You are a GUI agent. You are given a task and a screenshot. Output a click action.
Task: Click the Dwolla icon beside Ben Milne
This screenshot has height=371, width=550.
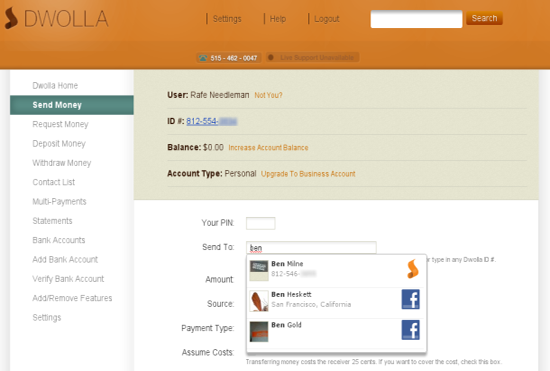tap(413, 269)
